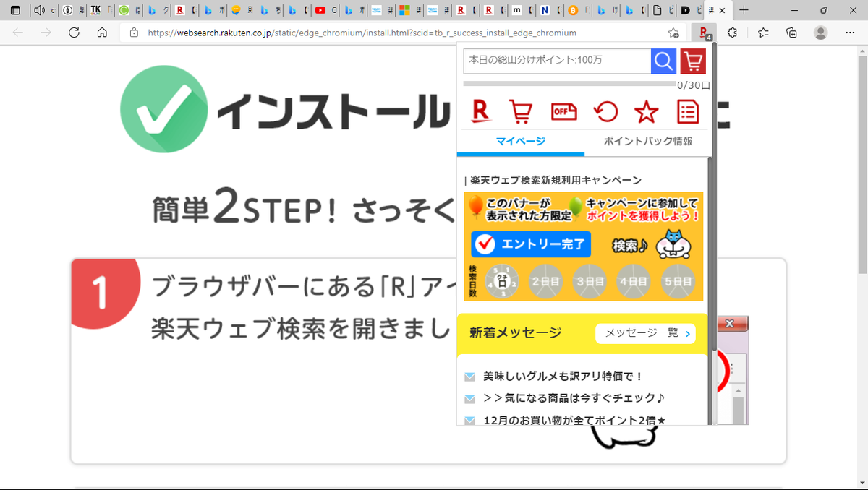Viewport: 868px width, 490px height.
Task: Open the Favorites star-list icon in toolbar
Action: pos(763,33)
